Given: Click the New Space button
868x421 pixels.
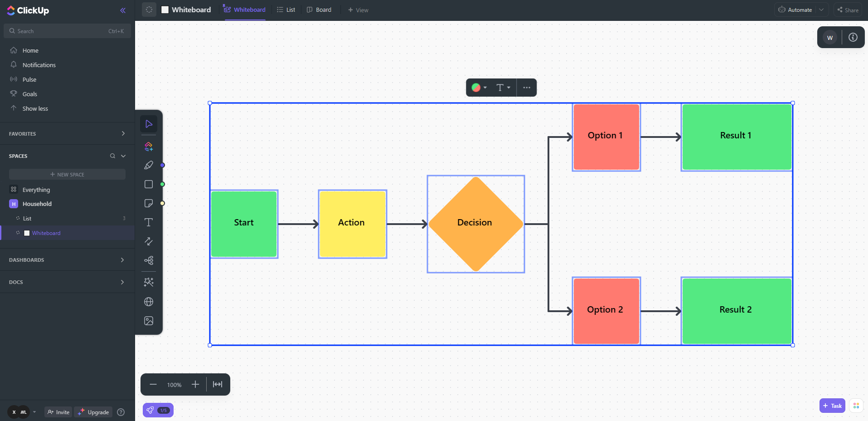Looking at the screenshot, I should [x=67, y=174].
